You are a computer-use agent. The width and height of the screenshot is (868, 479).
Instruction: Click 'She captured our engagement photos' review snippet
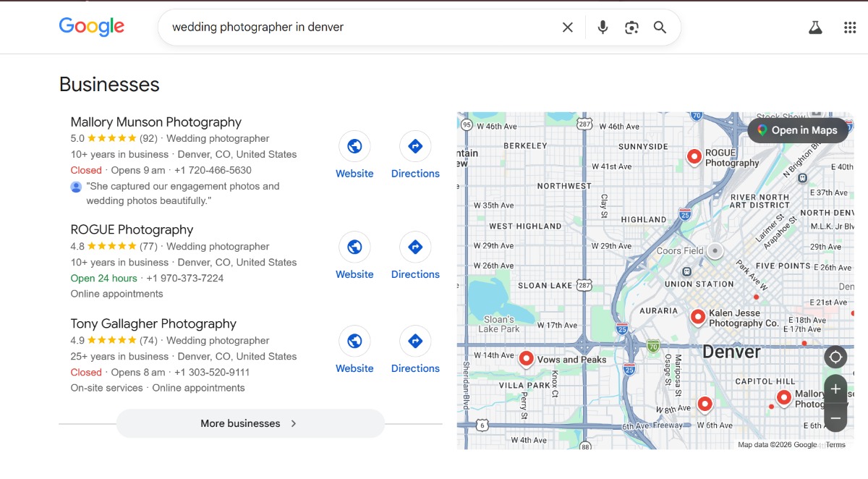pos(182,193)
